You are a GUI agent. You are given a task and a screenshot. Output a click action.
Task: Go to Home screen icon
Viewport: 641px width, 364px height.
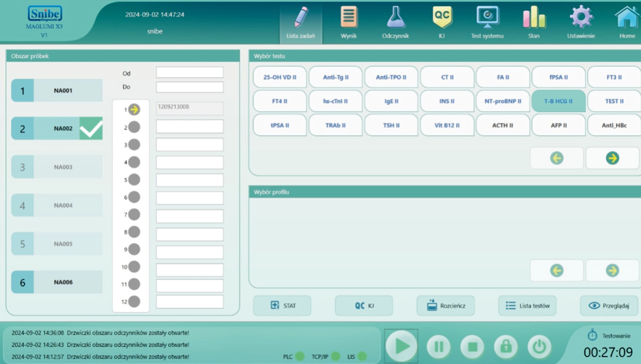pos(627,18)
